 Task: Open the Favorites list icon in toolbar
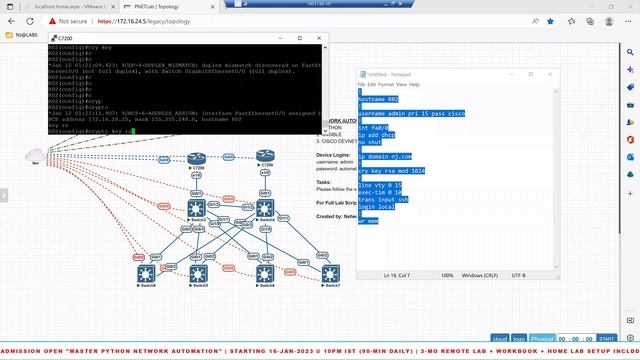[x=571, y=21]
